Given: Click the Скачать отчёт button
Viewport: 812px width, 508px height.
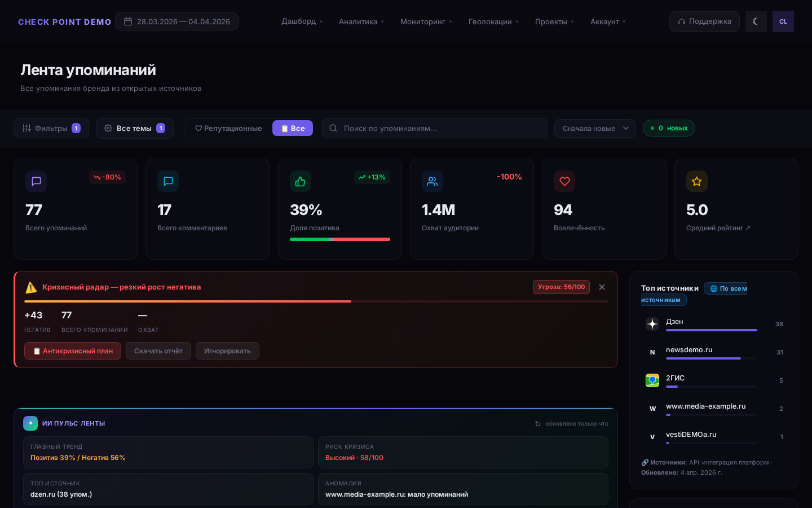Looking at the screenshot, I should click(x=158, y=351).
